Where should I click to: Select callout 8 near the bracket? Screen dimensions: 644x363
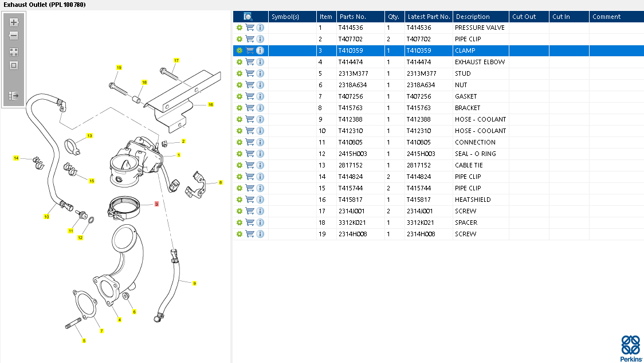(221, 182)
